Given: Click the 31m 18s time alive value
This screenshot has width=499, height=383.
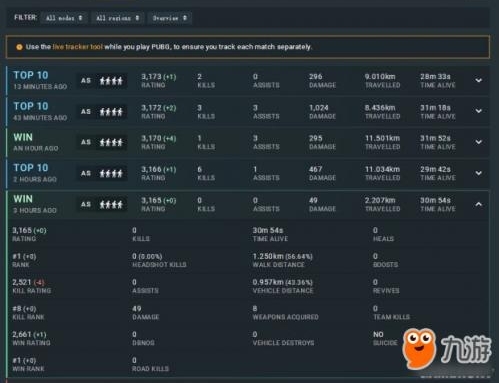Looking at the screenshot, I should [x=435, y=108].
